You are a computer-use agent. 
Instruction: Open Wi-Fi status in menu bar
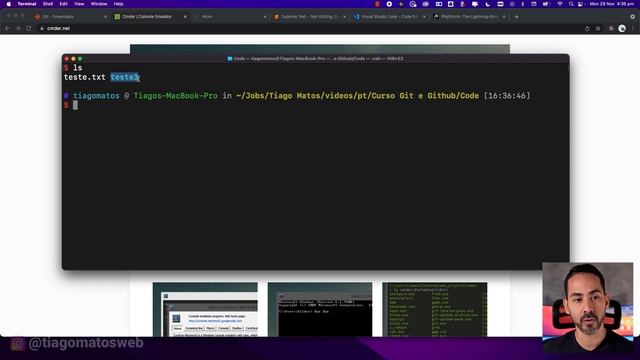click(x=560, y=4)
